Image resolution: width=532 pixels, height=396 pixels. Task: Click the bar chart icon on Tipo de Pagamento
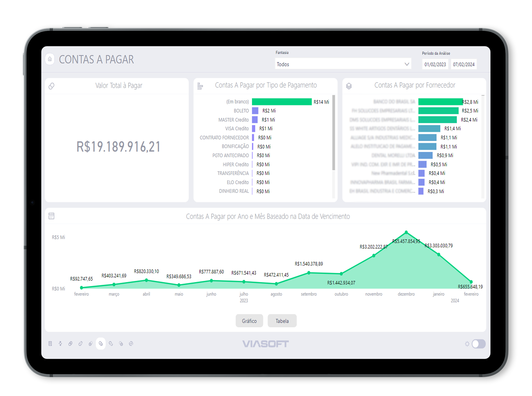pos(200,86)
